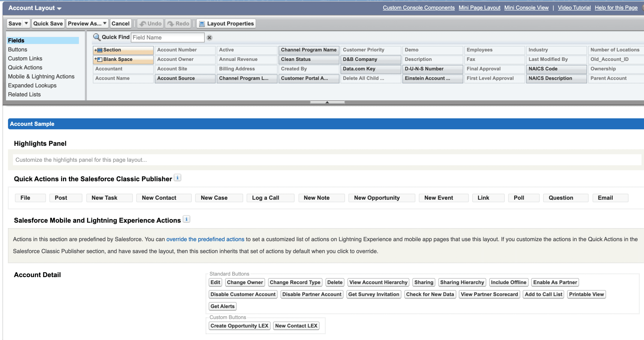Click the Section palette item icon
Image resolution: width=644 pixels, height=340 pixels.
pyautogui.click(x=99, y=50)
